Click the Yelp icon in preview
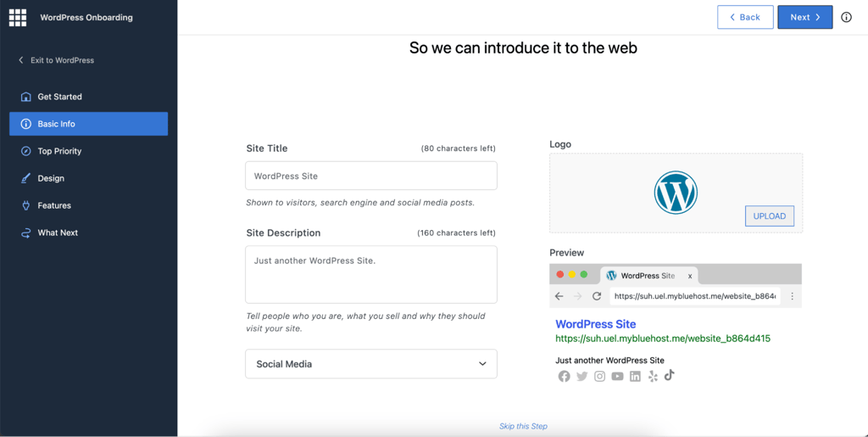 pos(653,377)
